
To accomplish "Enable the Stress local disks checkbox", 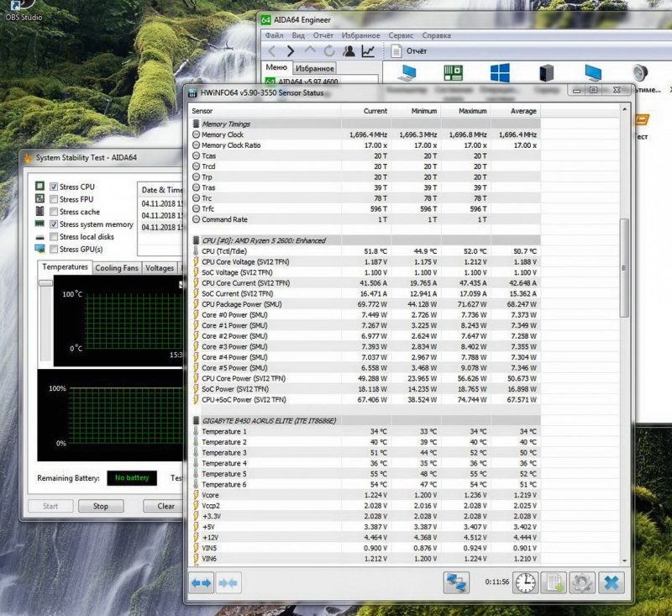I will 54,237.
